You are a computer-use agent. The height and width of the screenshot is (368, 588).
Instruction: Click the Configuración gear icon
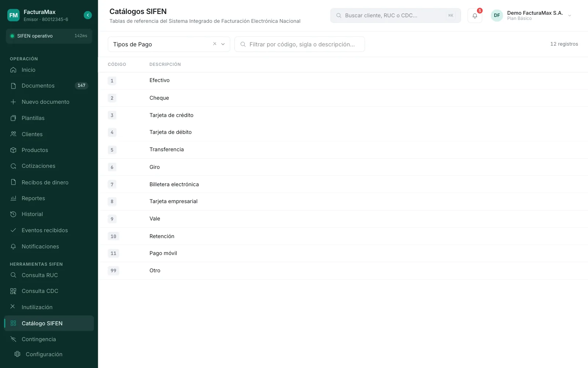[17, 354]
